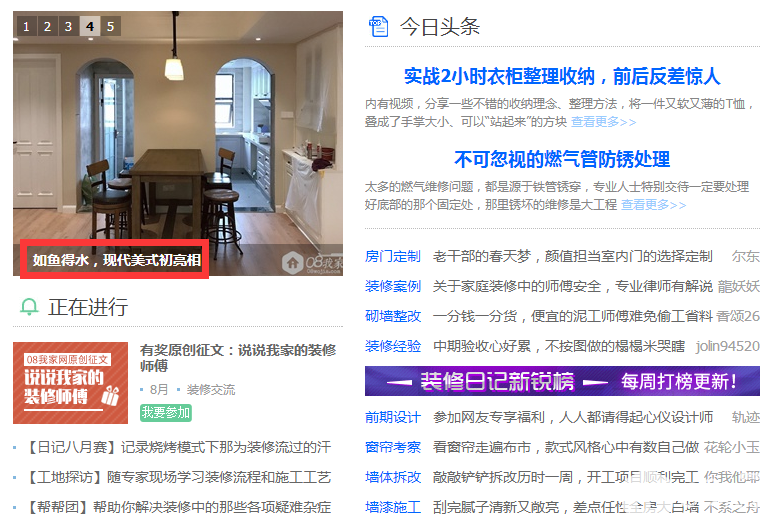This screenshot has height=529, width=777.
Task: Switch carousel to slide 2
Action: click(48, 26)
